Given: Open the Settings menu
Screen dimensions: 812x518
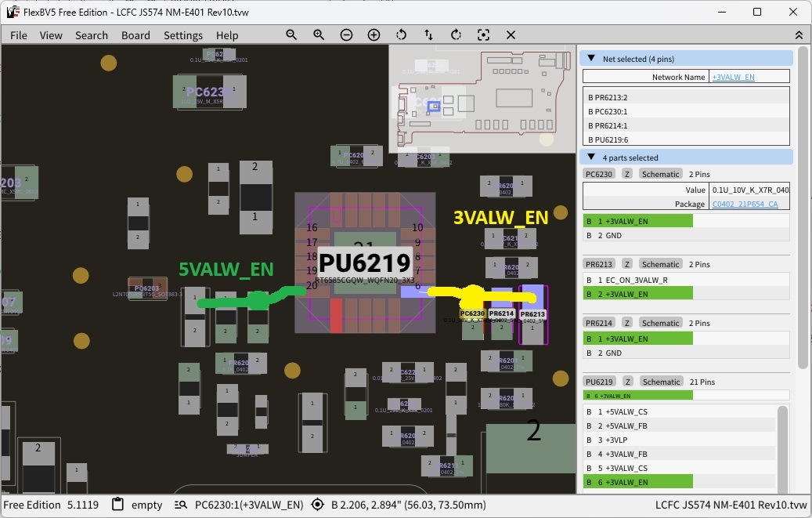Looking at the screenshot, I should (x=183, y=35).
